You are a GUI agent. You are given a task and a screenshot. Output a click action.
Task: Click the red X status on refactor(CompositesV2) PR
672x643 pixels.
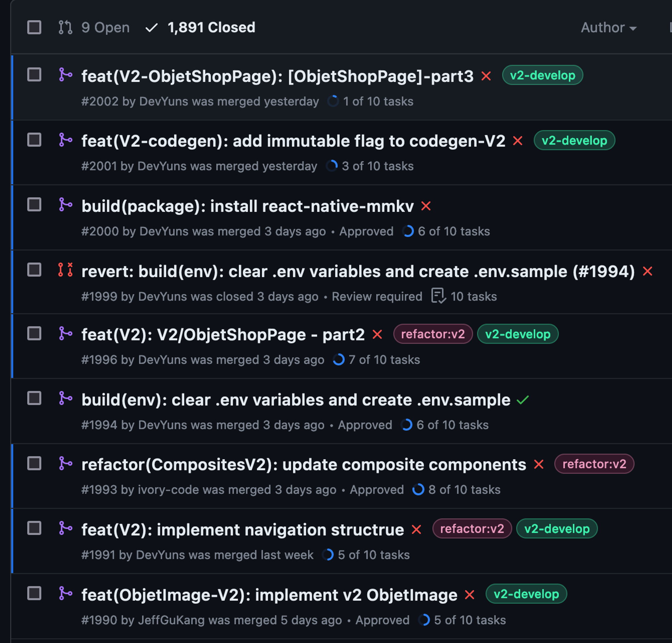click(x=539, y=465)
